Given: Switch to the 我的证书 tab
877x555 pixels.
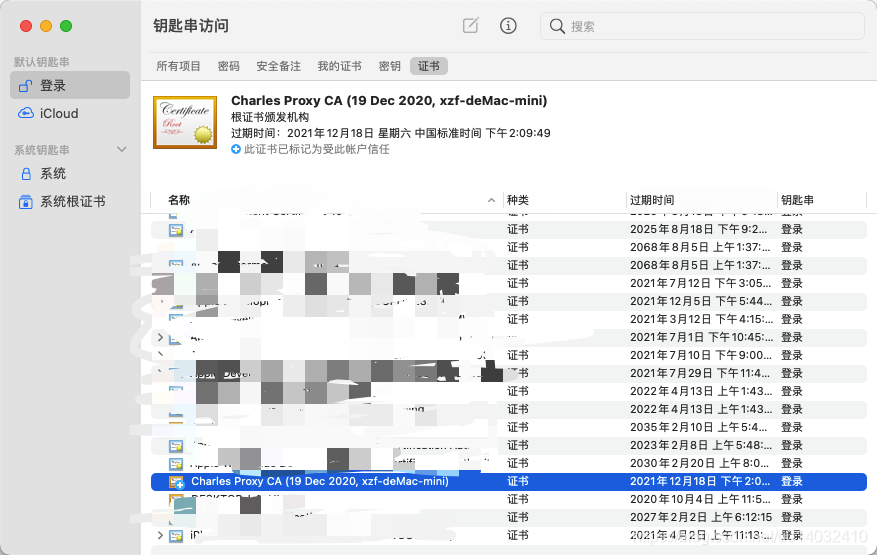Looking at the screenshot, I should [x=340, y=66].
